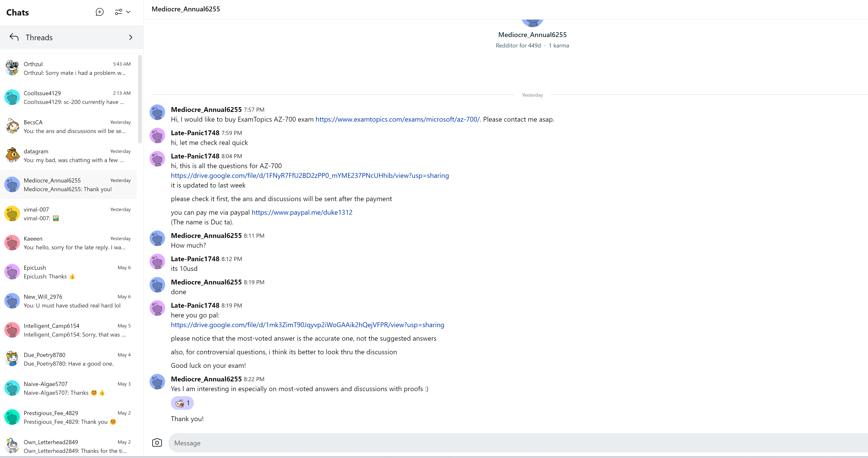Open the examtopics AZ-700 link
This screenshot has height=458, width=868.
point(397,119)
